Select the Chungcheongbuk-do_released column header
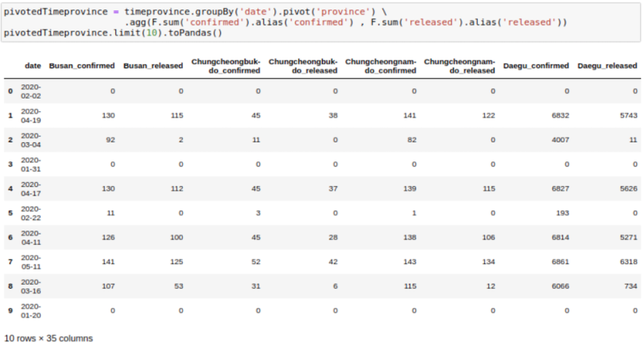Viewport: 644px width, 349px height. (x=303, y=66)
